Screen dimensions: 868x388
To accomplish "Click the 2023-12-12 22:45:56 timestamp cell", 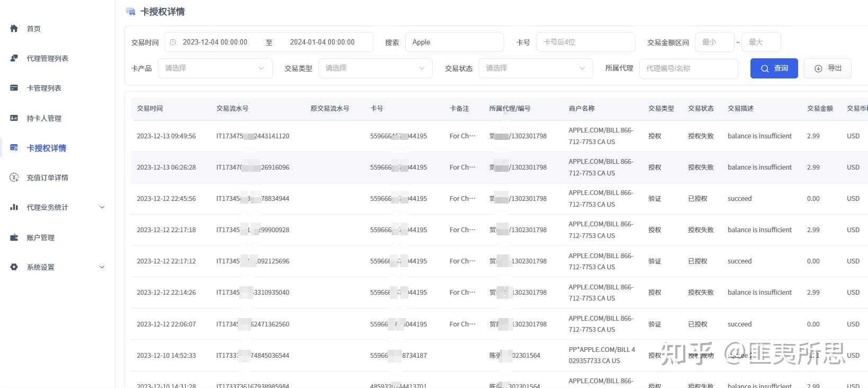I will click(x=166, y=199).
